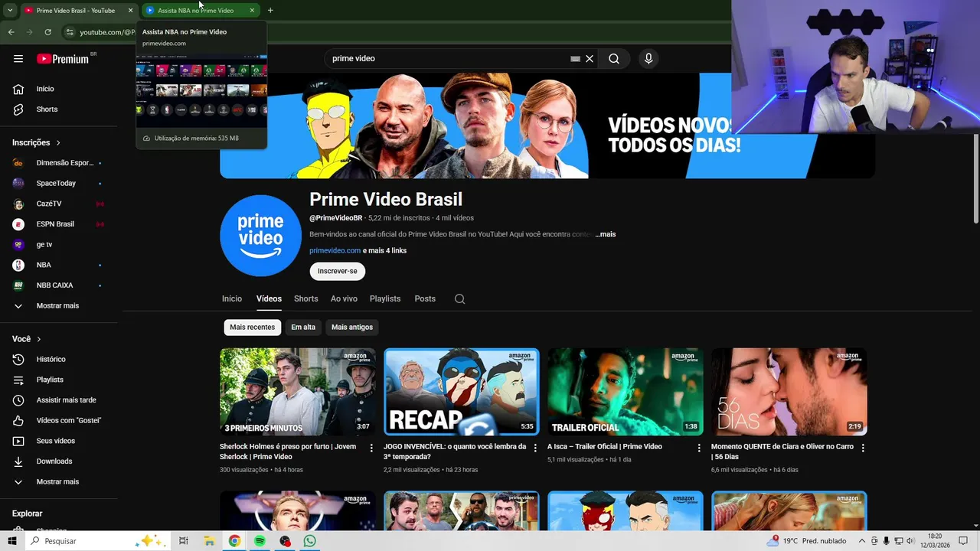Image resolution: width=980 pixels, height=551 pixels.
Task: Open Sherlock Holmes video thumbnail
Action: (298, 392)
